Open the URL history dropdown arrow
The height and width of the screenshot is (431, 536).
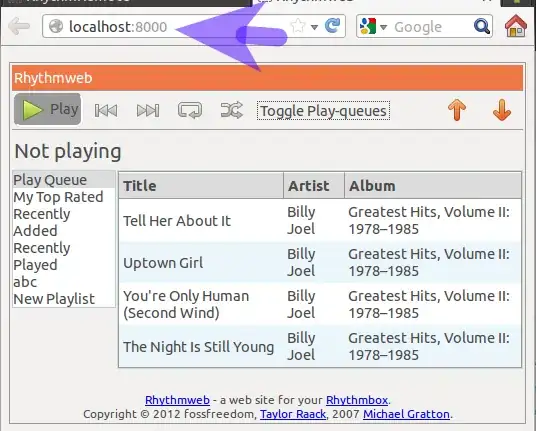(x=314, y=27)
